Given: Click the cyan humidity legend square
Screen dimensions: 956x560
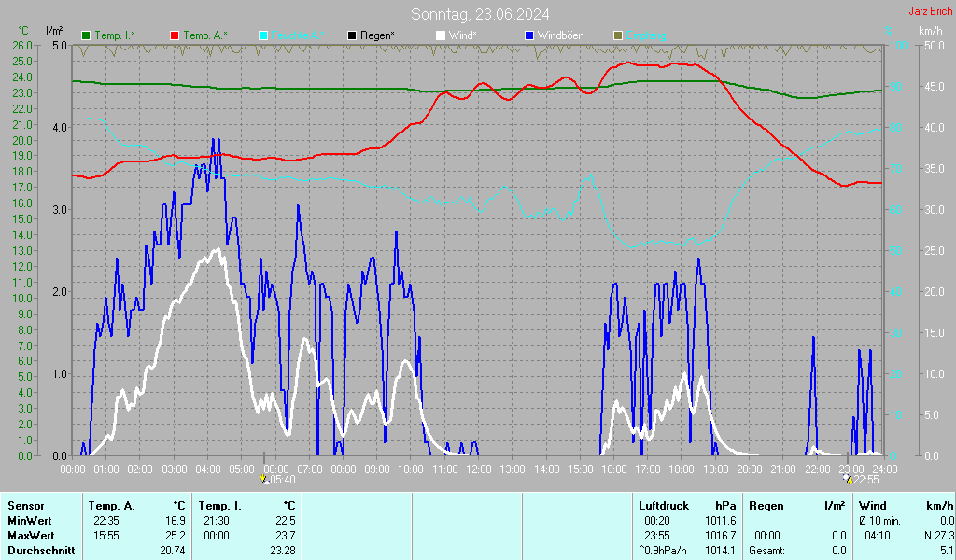Looking at the screenshot, I should 263,35.
